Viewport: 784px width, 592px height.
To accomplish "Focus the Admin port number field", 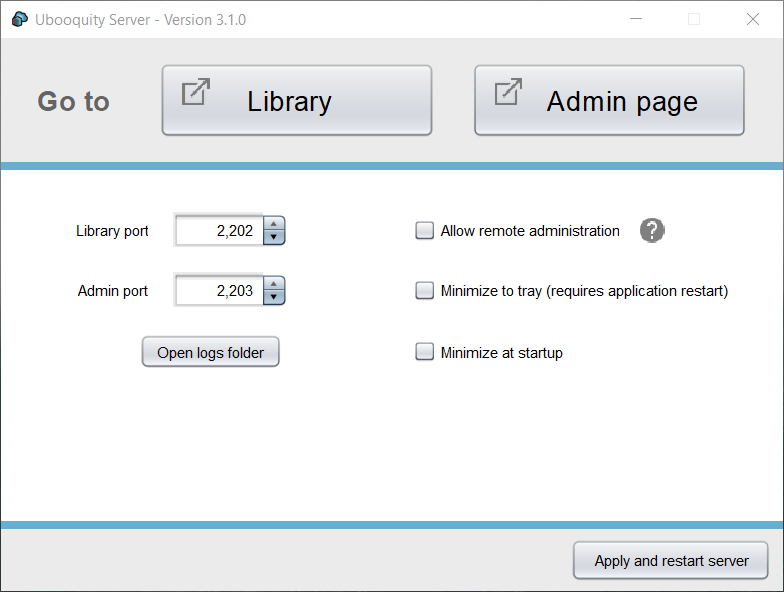I will [219, 290].
